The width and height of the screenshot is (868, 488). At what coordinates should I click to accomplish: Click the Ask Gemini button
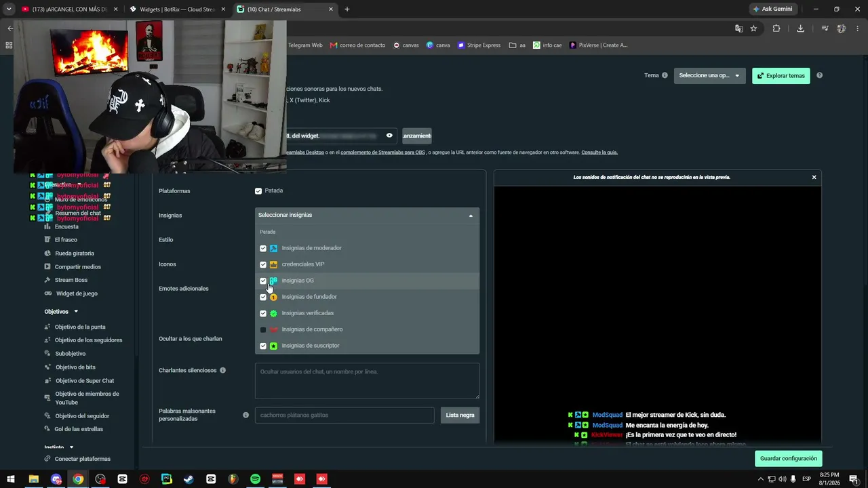pyautogui.click(x=773, y=9)
